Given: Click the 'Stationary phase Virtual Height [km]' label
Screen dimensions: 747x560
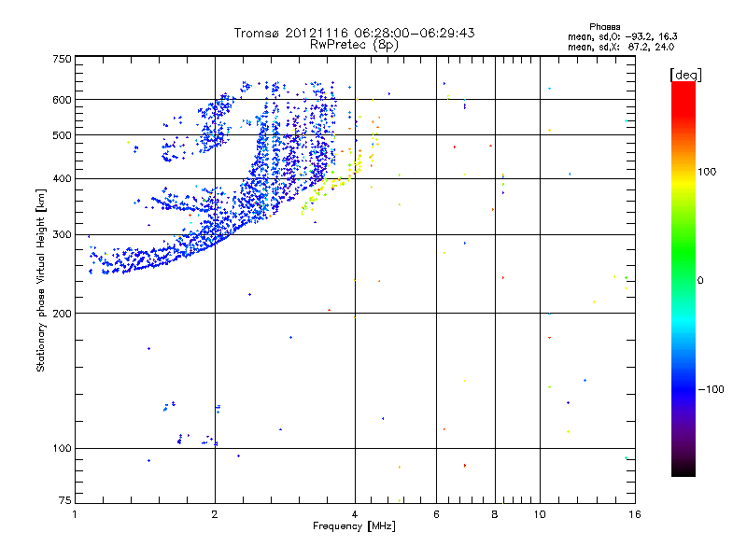Looking at the screenshot, I should (x=41, y=280).
